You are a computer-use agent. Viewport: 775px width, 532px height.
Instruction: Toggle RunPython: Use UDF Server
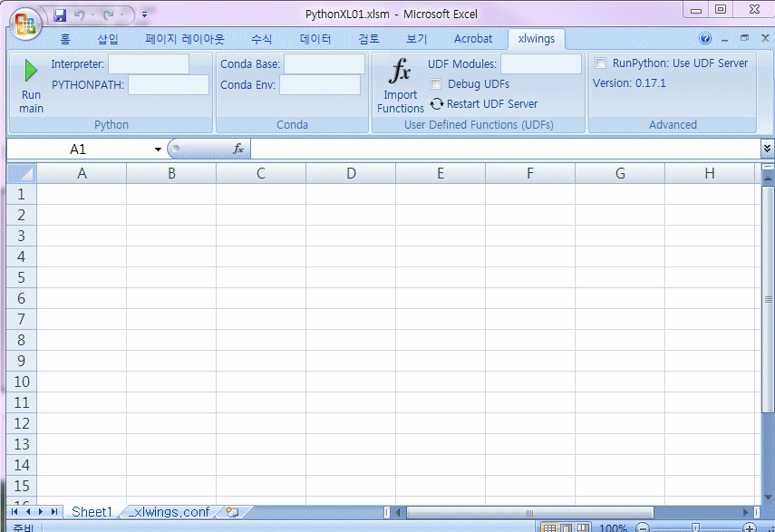601,63
